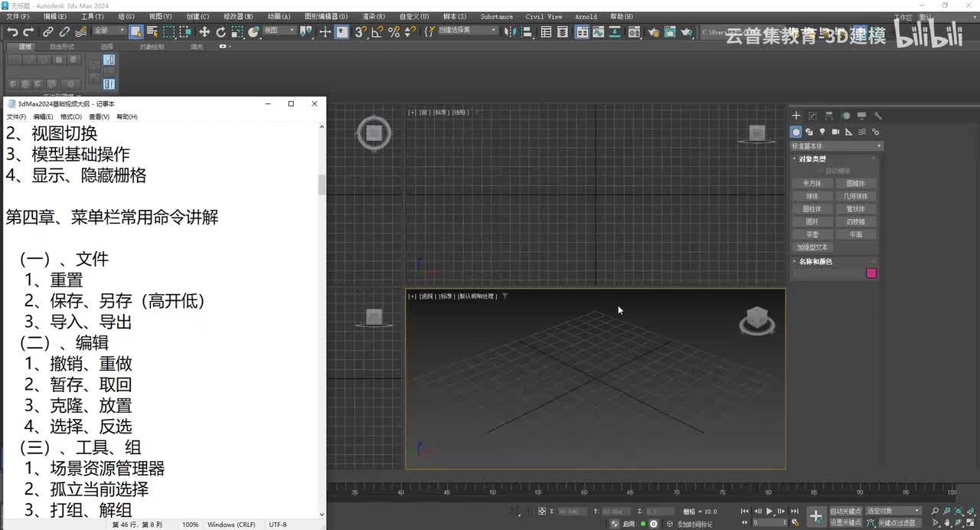Image resolution: width=980 pixels, height=530 pixels.
Task: Activate the Rotate tool
Action: pyautogui.click(x=220, y=31)
